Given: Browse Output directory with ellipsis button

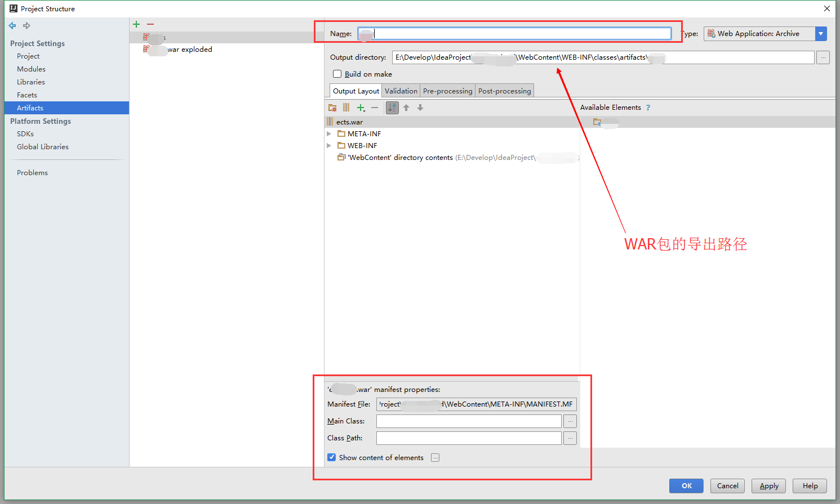Looking at the screenshot, I should [823, 57].
